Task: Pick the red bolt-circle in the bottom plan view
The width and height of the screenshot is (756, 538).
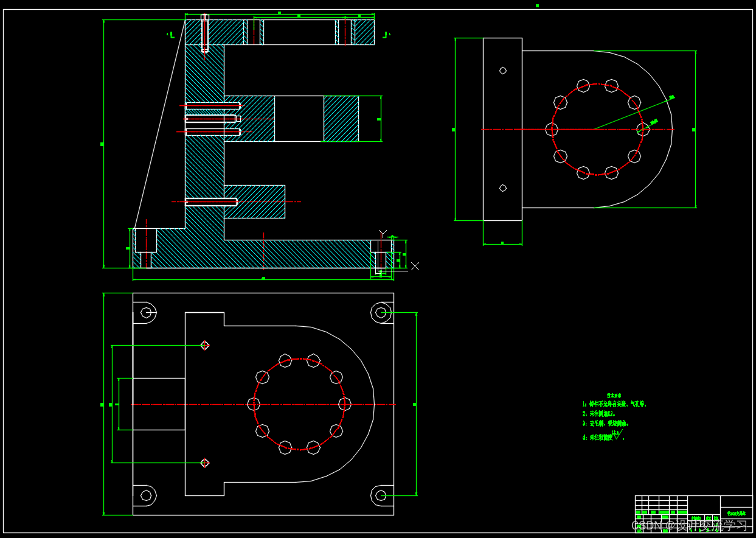Action: coord(299,405)
